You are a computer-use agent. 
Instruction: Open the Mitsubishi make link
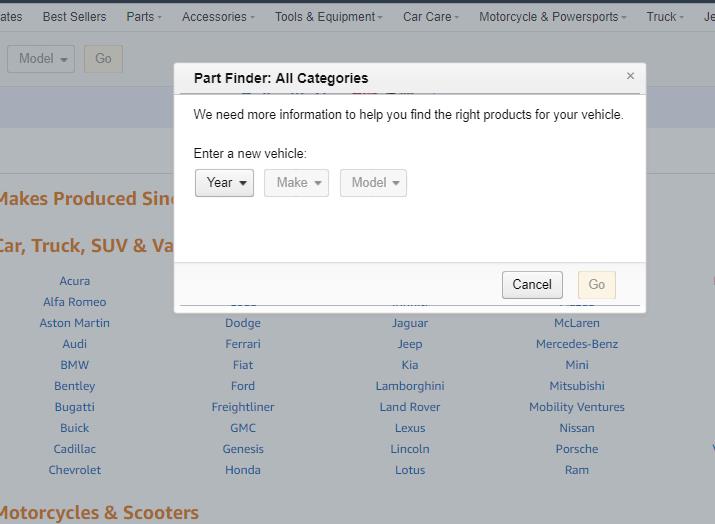click(577, 386)
